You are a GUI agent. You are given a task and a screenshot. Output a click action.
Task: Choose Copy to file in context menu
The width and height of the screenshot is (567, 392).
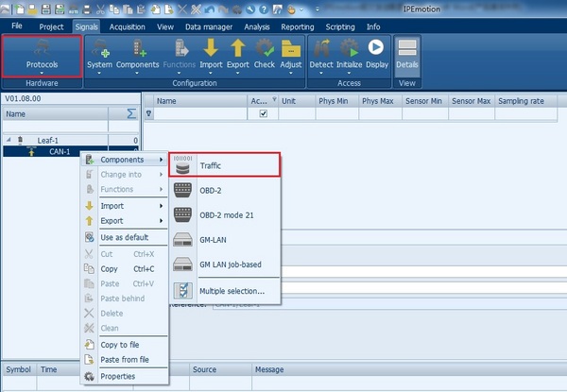click(125, 345)
